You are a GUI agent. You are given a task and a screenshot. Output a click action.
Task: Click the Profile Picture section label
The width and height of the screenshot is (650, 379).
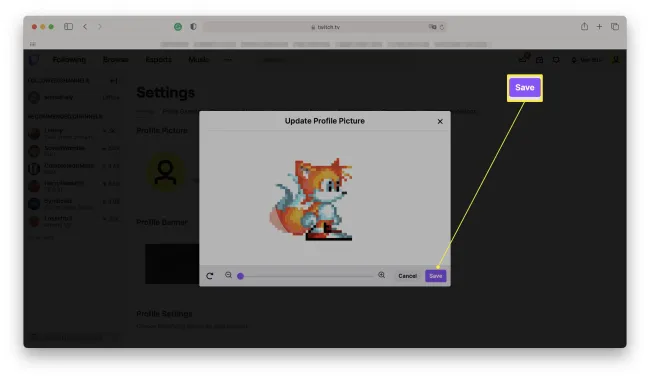[x=162, y=131]
